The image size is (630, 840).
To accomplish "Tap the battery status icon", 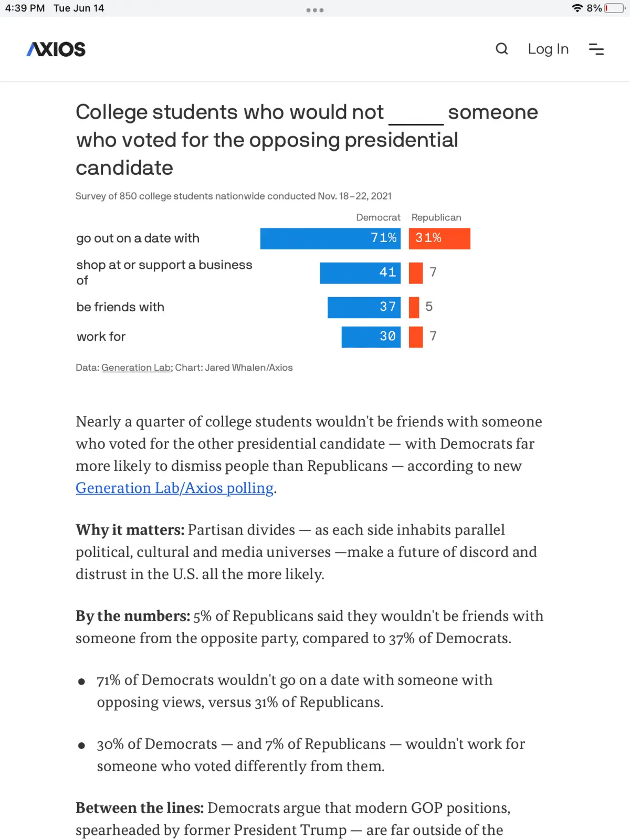I will 614,8.
